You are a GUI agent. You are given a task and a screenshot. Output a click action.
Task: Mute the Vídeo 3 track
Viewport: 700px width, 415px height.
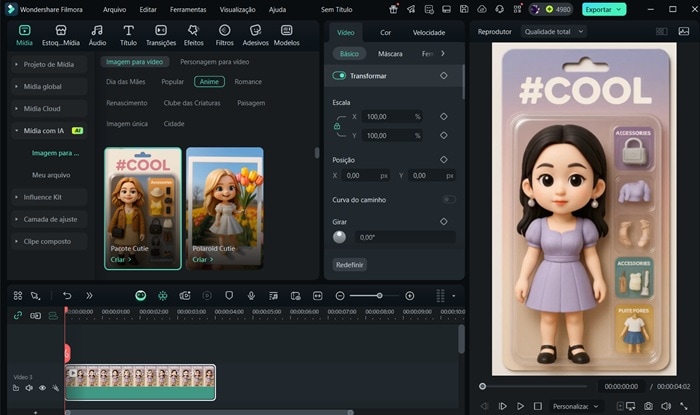tap(29, 388)
